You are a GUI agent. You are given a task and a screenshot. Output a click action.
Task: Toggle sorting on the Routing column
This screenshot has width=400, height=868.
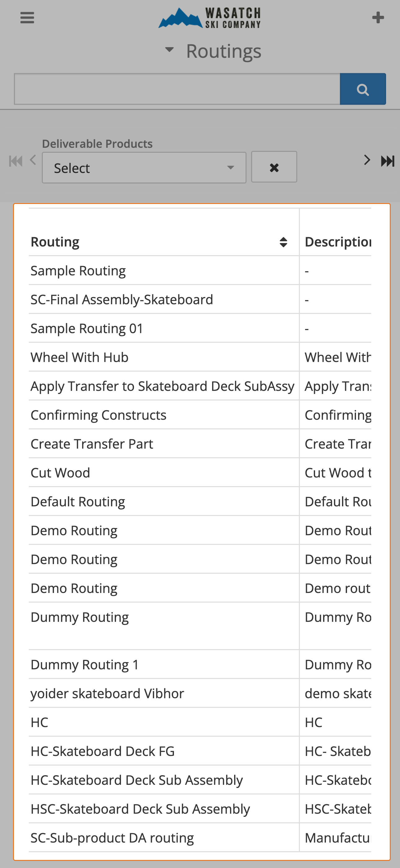click(282, 242)
